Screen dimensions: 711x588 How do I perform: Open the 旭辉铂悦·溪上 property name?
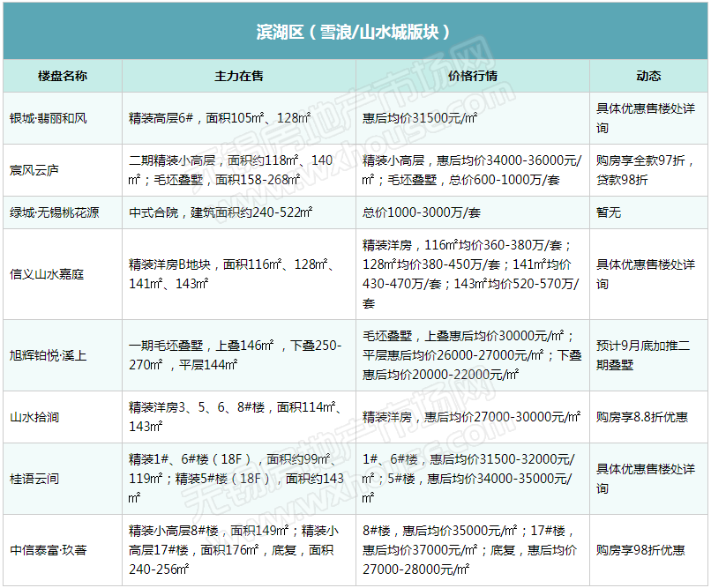click(x=49, y=355)
